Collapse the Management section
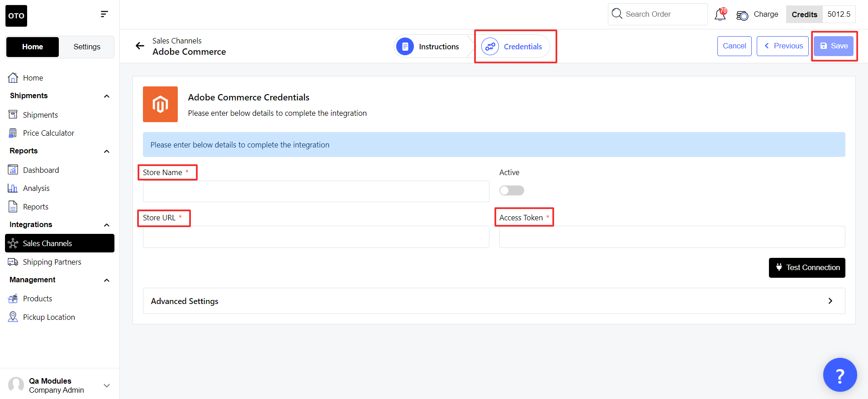Viewport: 868px width, 399px height. click(107, 280)
